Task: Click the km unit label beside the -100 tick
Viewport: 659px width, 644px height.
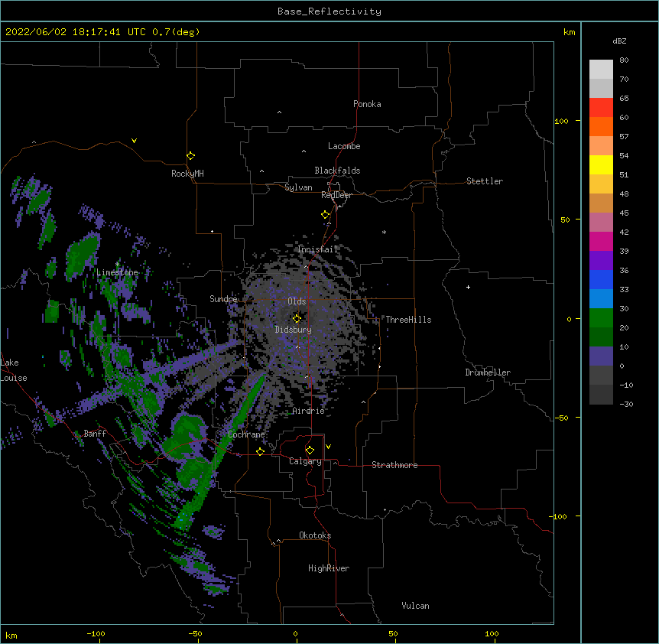Action: pyautogui.click(x=11, y=635)
